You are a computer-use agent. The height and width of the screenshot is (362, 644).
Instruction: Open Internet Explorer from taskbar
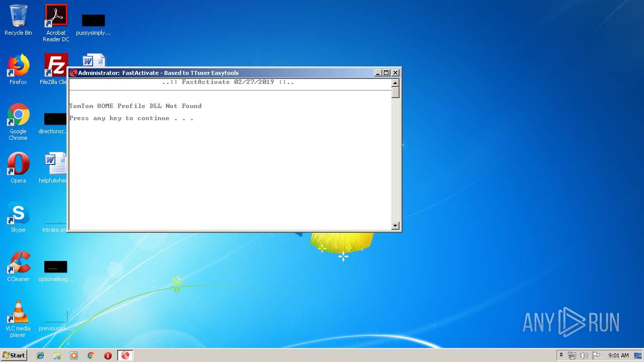coord(40,355)
